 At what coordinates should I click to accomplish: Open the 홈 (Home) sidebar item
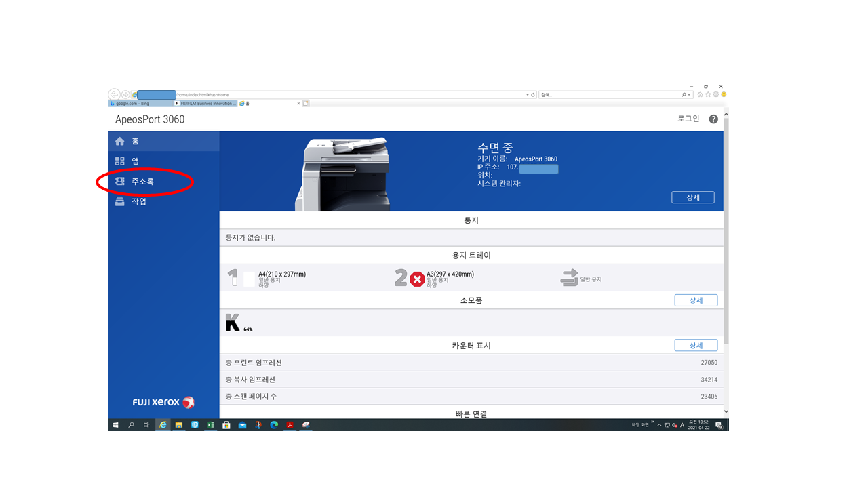[x=163, y=141]
